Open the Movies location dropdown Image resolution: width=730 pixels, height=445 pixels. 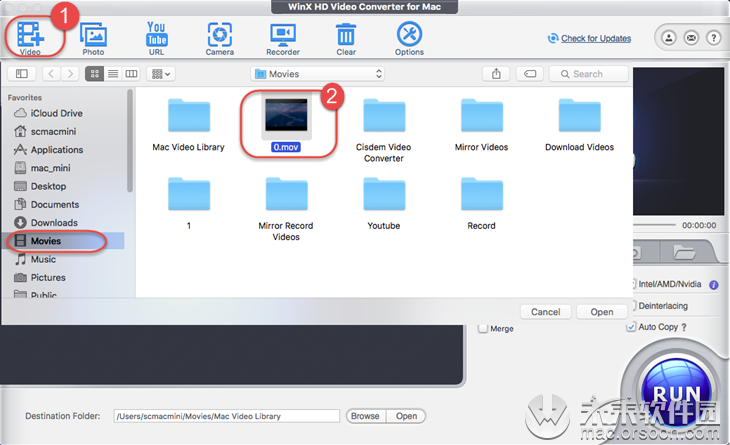(318, 74)
